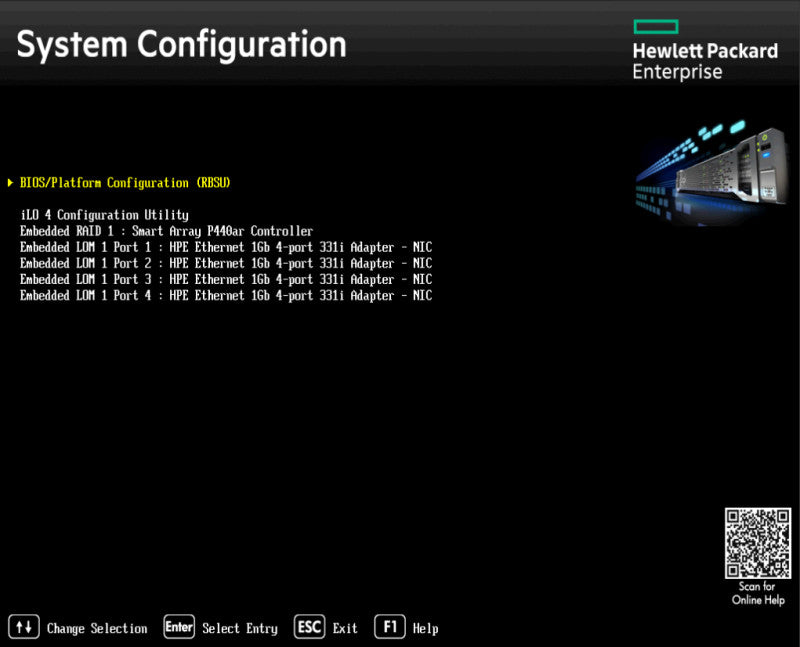This screenshot has width=800, height=647.
Task: Click the Change Selection label
Action: tap(97, 629)
